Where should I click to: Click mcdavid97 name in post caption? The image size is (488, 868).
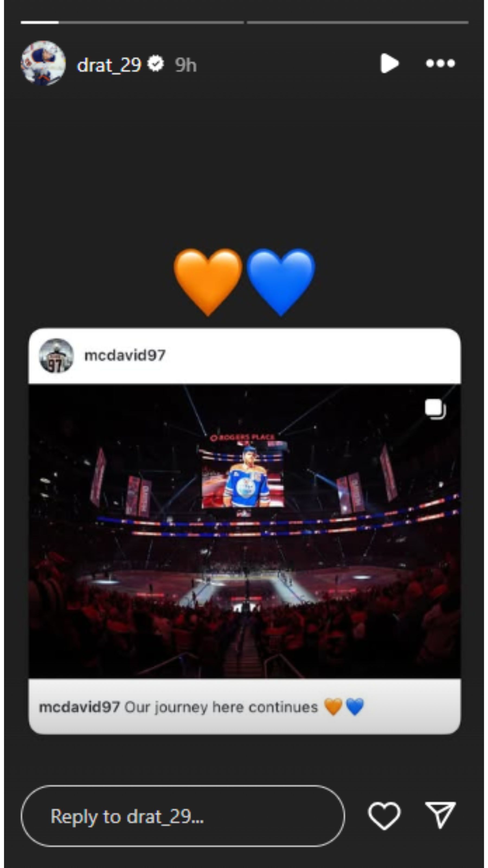point(79,707)
